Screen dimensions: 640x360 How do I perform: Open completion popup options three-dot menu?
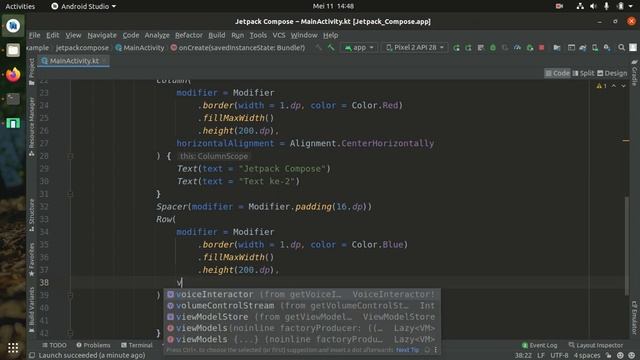pos(436,350)
